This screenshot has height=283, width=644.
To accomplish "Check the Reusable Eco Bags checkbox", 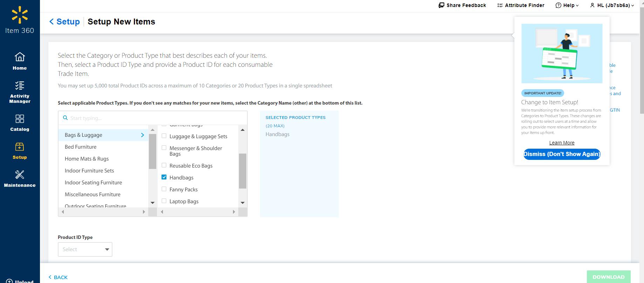I will pos(164,165).
